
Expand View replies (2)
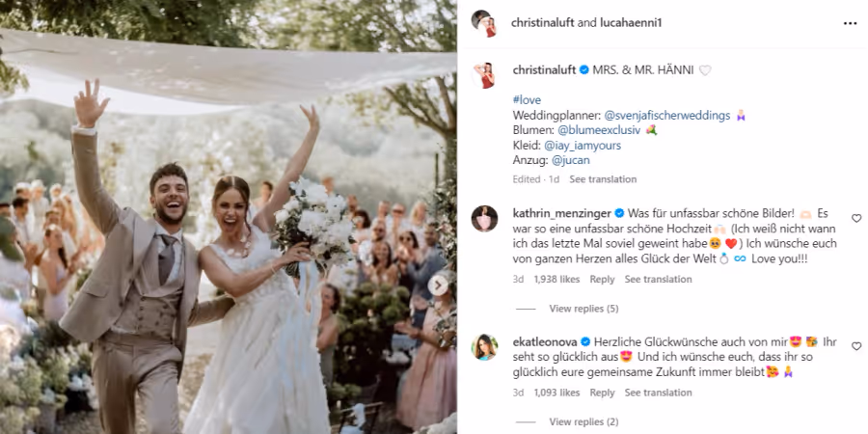pos(583,421)
